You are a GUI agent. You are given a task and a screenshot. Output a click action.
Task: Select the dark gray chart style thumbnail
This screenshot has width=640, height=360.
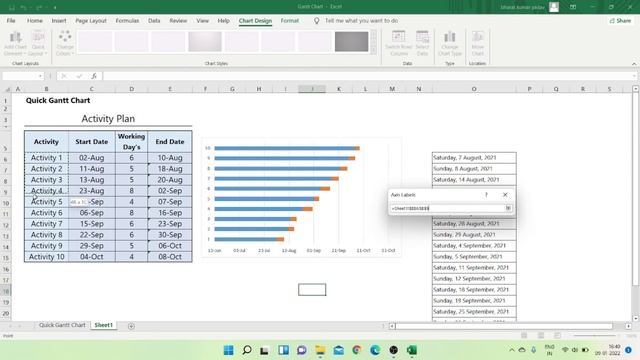click(351, 42)
